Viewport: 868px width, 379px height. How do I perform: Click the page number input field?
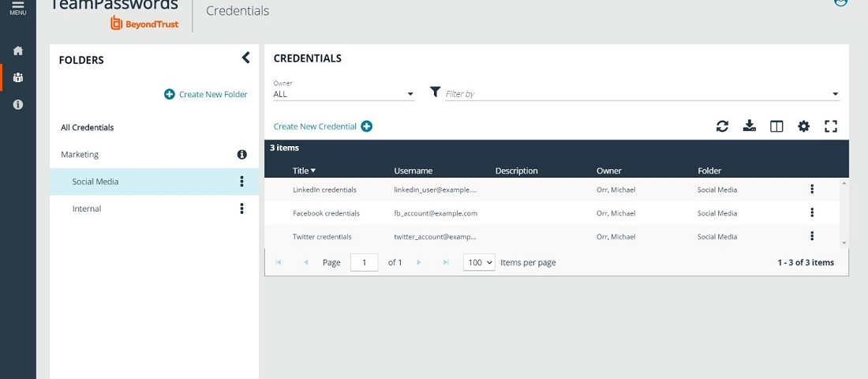pyautogui.click(x=364, y=262)
